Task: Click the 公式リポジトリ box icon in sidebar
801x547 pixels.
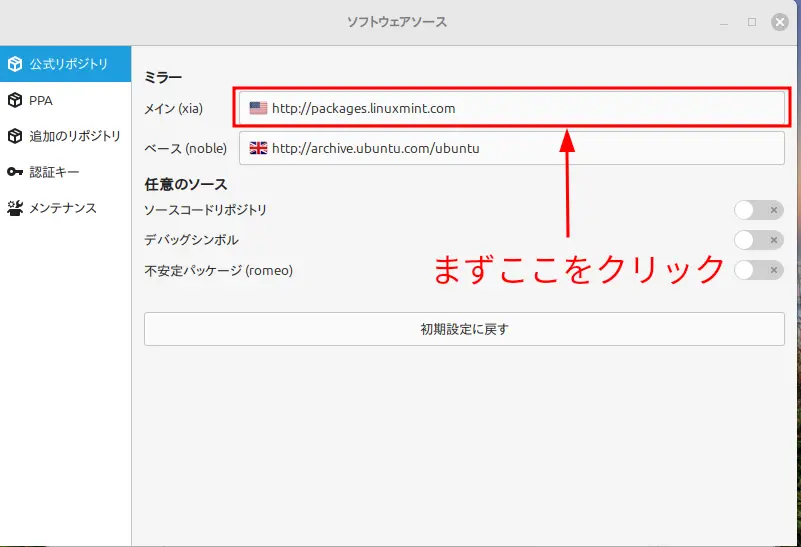Action: [x=15, y=64]
